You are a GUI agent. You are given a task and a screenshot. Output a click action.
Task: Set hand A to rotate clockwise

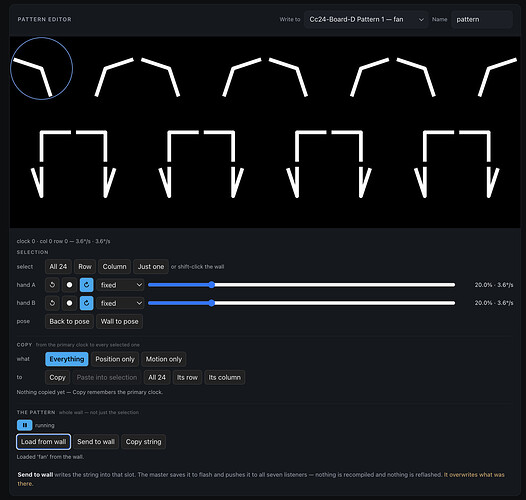(x=87, y=285)
